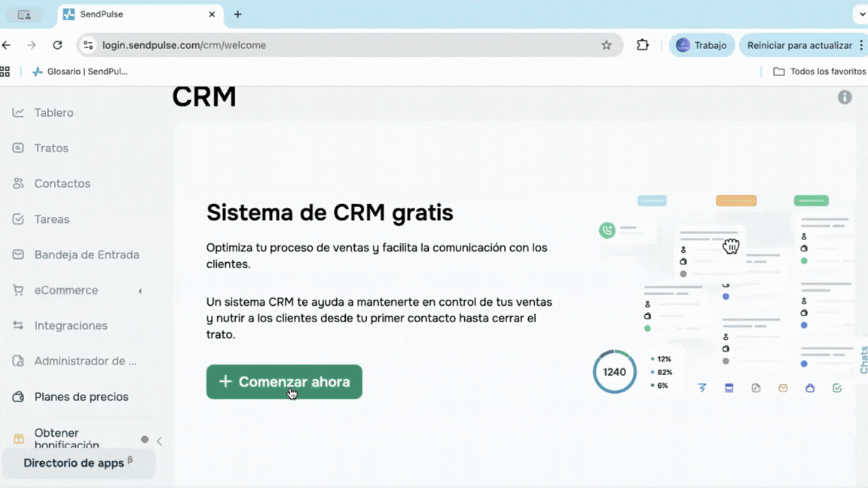Click the browser extensions puzzle icon

pyautogui.click(x=642, y=45)
